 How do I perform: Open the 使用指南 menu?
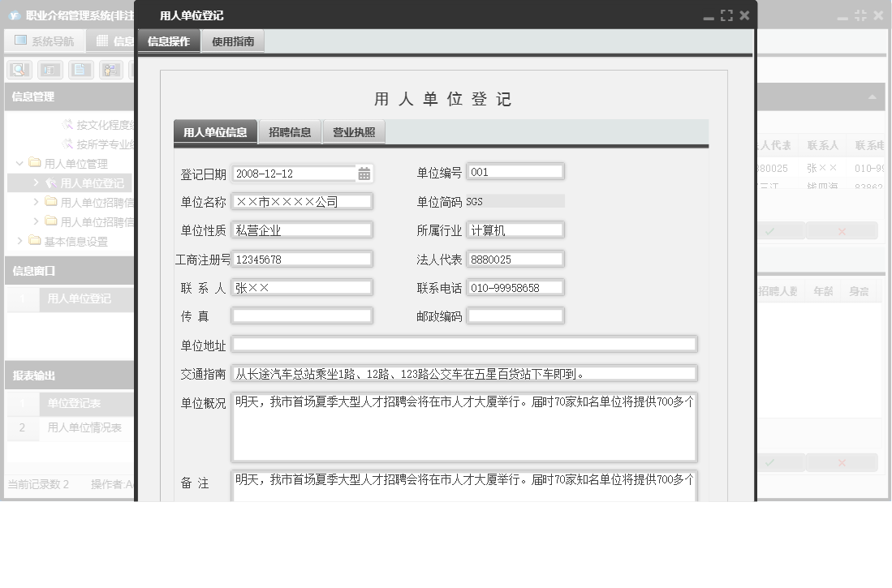(x=232, y=39)
